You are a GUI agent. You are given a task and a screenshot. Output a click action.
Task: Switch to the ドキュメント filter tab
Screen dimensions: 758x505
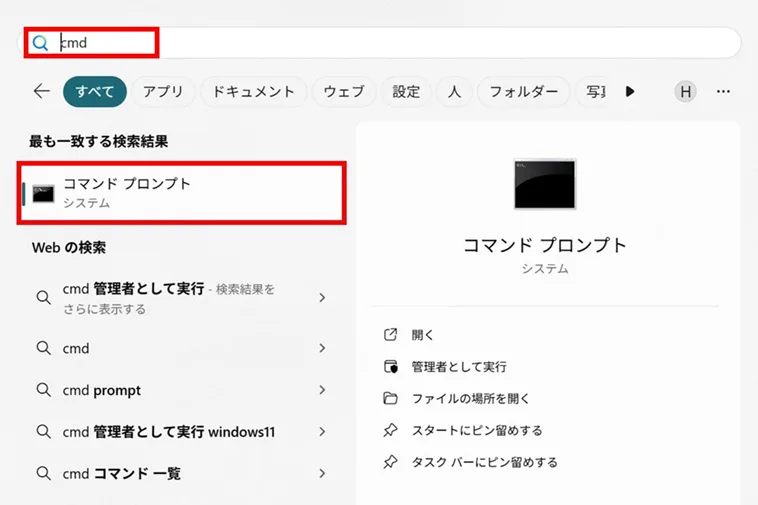click(254, 91)
